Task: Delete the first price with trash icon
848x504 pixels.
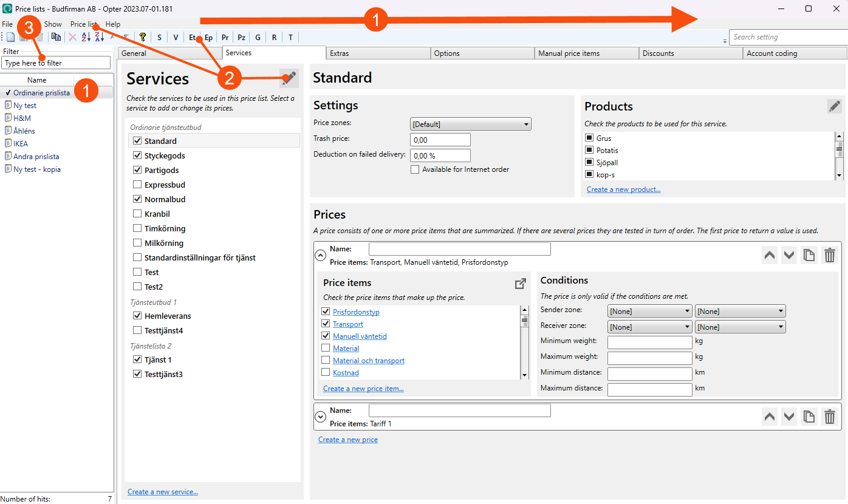Action: (x=829, y=256)
